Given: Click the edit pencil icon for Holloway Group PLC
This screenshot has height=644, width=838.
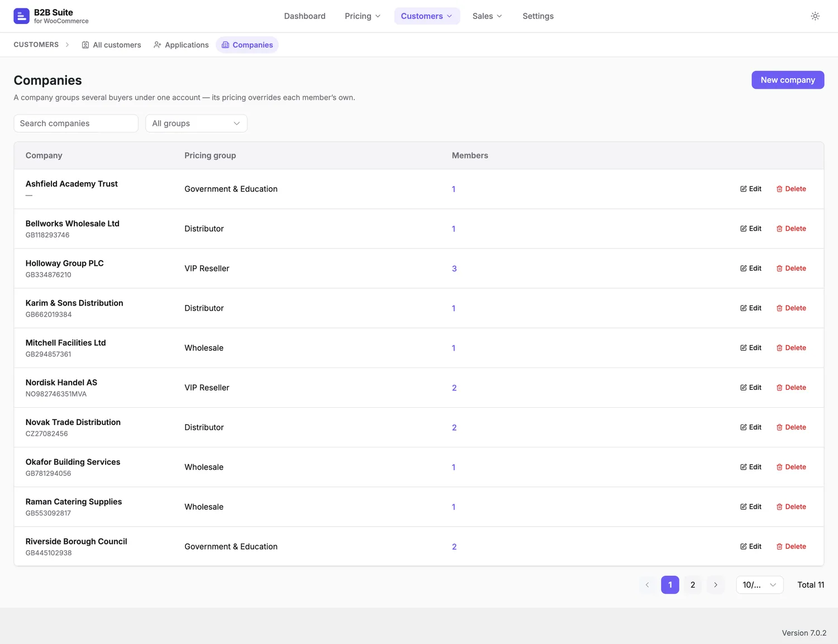Looking at the screenshot, I should (x=744, y=268).
